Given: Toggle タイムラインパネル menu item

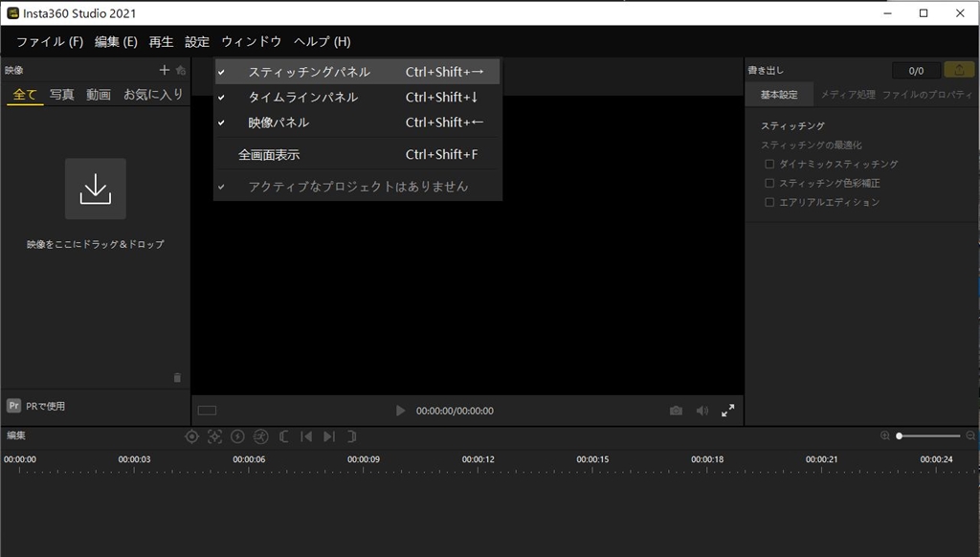Looking at the screenshot, I should click(358, 97).
